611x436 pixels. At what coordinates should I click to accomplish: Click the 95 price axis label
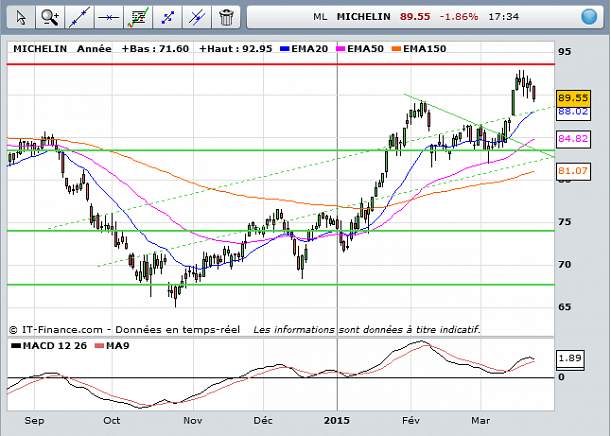(564, 52)
